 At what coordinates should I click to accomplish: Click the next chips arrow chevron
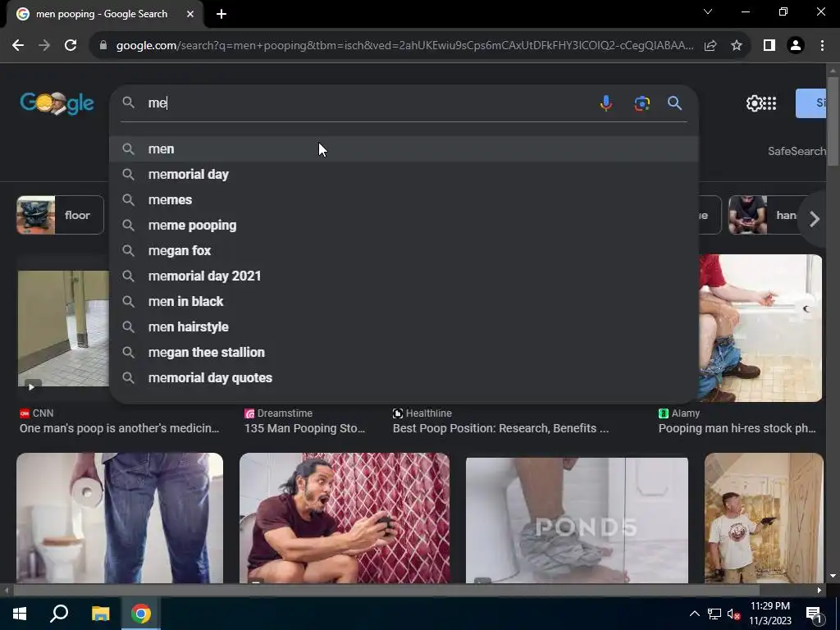[815, 218]
